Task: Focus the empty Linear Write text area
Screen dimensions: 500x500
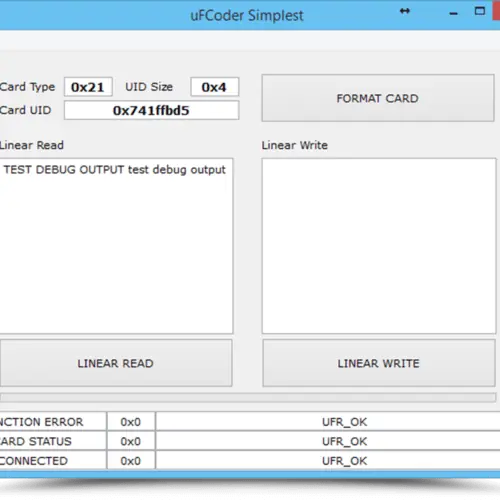Action: tap(379, 246)
